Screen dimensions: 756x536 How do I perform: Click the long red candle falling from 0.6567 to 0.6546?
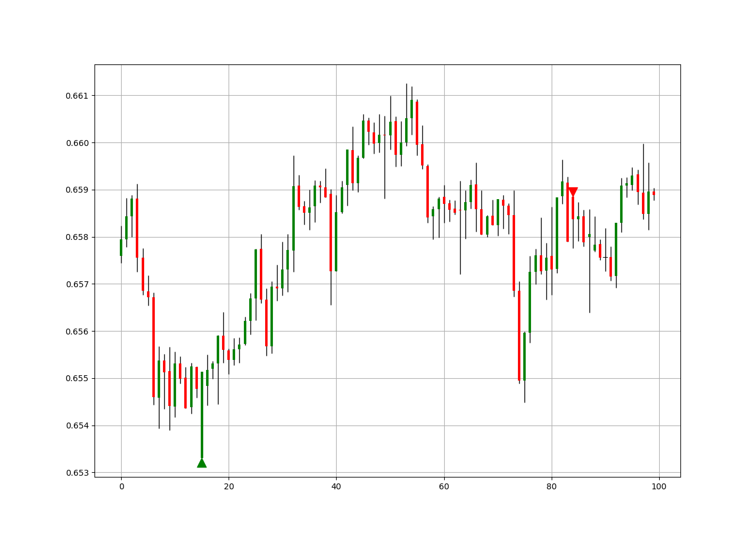[x=154, y=347]
